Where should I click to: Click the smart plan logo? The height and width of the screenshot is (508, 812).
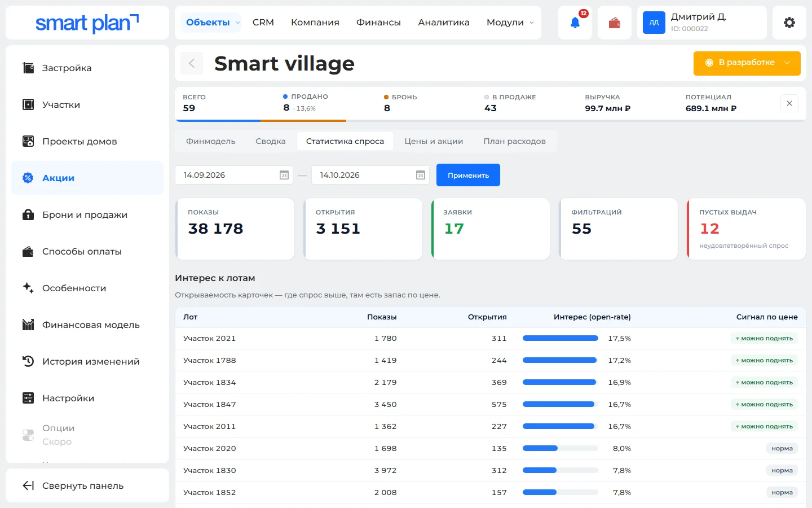(x=87, y=23)
